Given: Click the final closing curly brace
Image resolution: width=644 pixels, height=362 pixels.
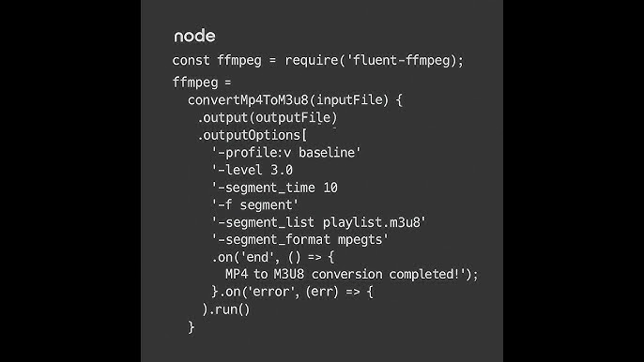Looking at the screenshot, I should coord(191,327).
